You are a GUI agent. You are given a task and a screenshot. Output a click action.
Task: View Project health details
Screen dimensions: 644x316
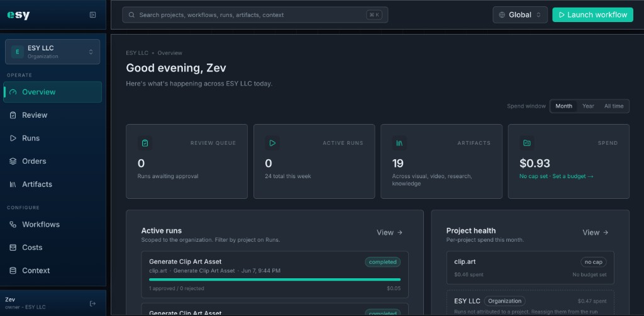point(595,232)
